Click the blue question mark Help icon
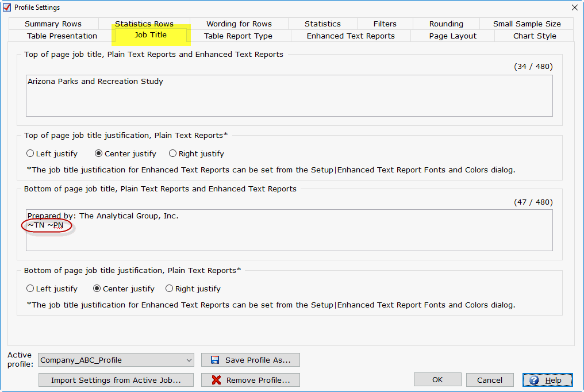The height and width of the screenshot is (392, 584). click(534, 380)
